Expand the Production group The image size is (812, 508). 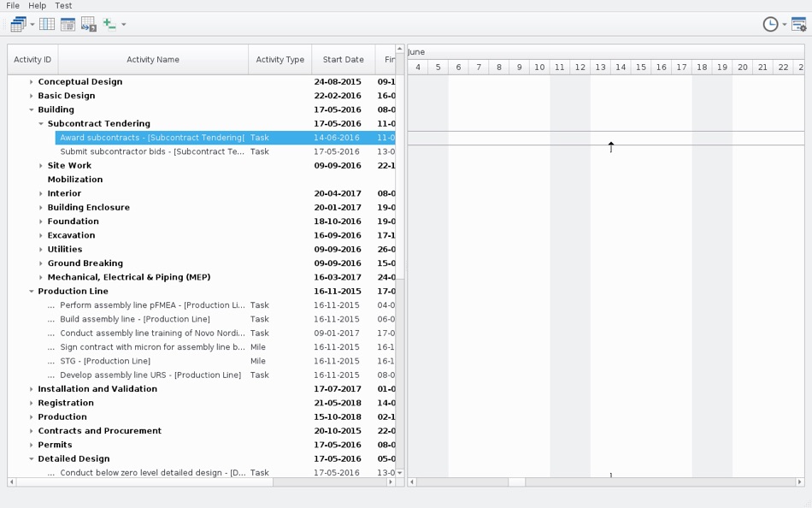click(31, 417)
